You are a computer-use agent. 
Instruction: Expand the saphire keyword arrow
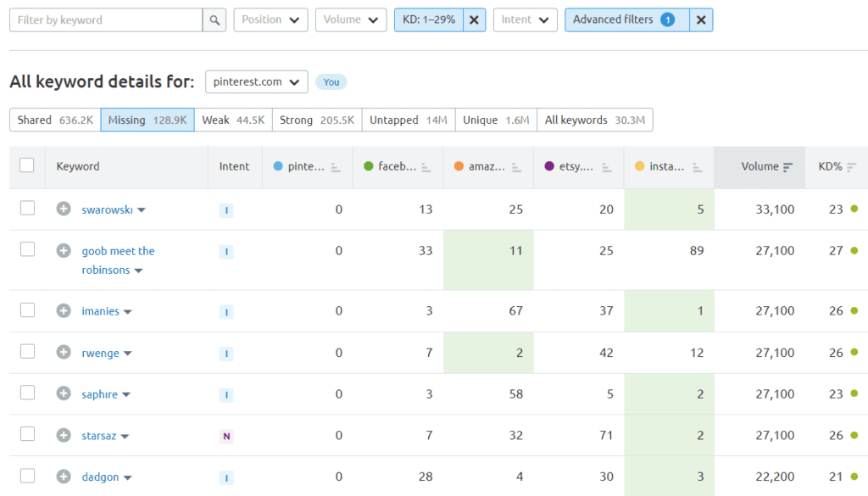[x=126, y=395]
